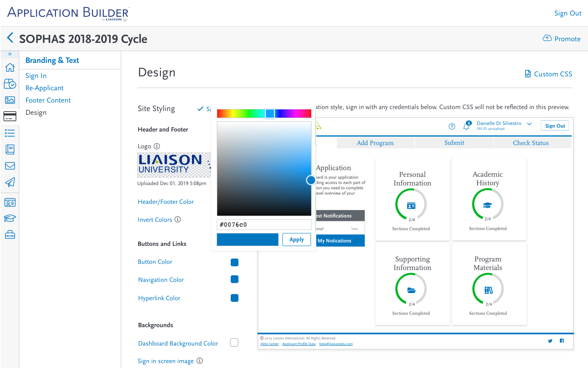Open the Twitter icon in preview footer
Screen dimensions: 588x368
tap(550, 341)
